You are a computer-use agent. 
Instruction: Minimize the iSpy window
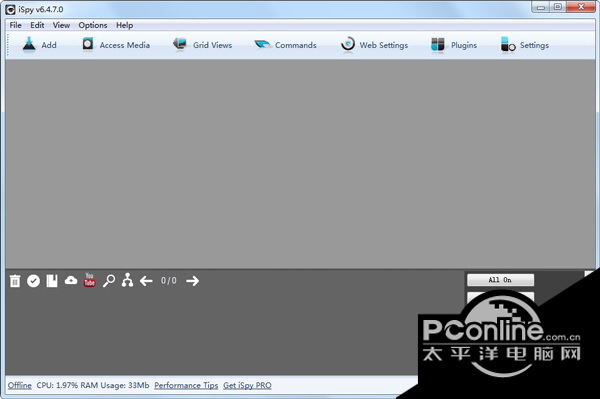coord(541,7)
